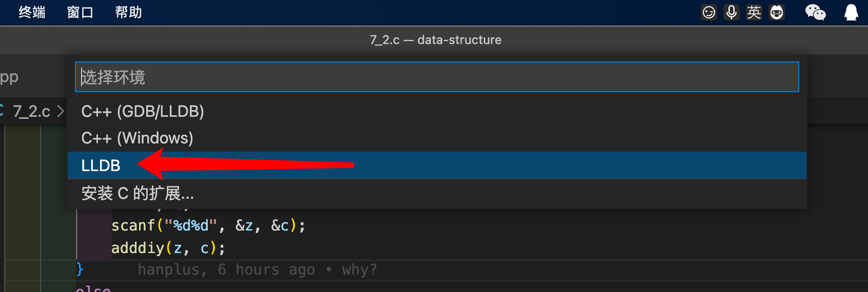
Task: Open the 窗口 menu
Action: point(80,12)
